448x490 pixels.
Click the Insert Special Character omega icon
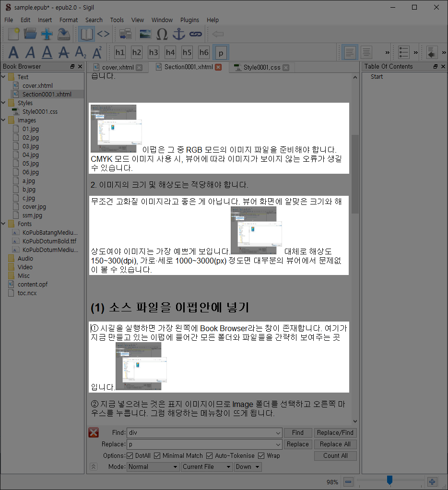point(162,34)
